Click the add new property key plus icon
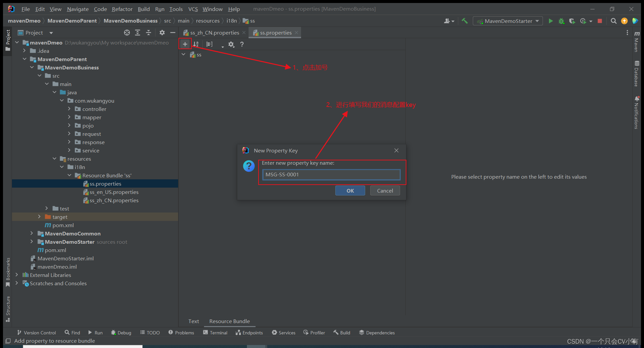Viewport: 644px width, 348px height. point(185,43)
